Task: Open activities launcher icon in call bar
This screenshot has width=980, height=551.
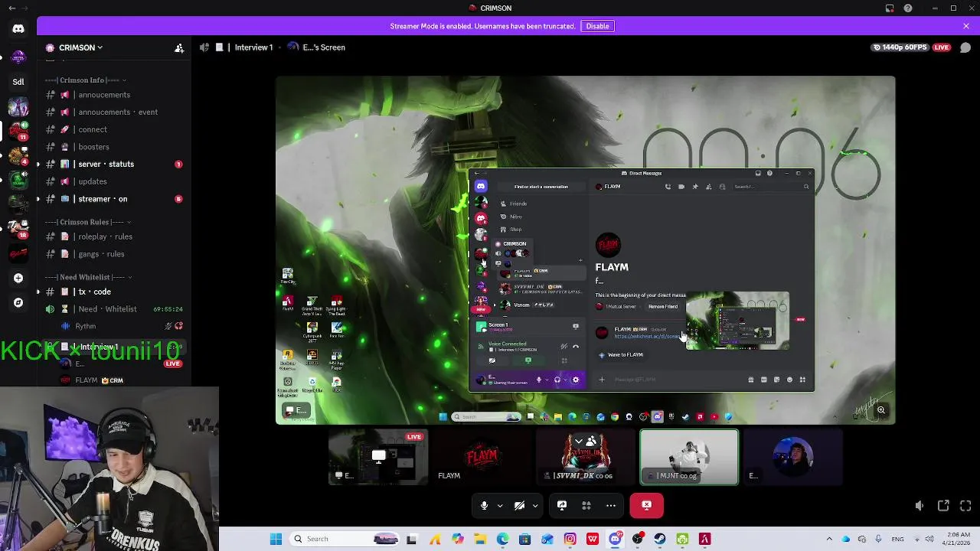Action: pyautogui.click(x=586, y=506)
